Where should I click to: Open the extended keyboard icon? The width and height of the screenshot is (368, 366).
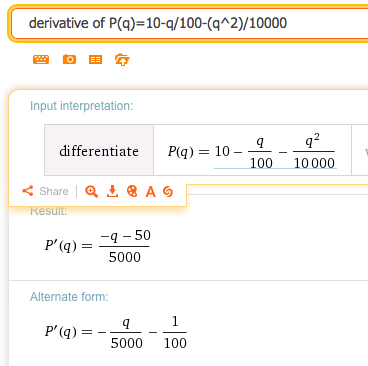pos(41,60)
